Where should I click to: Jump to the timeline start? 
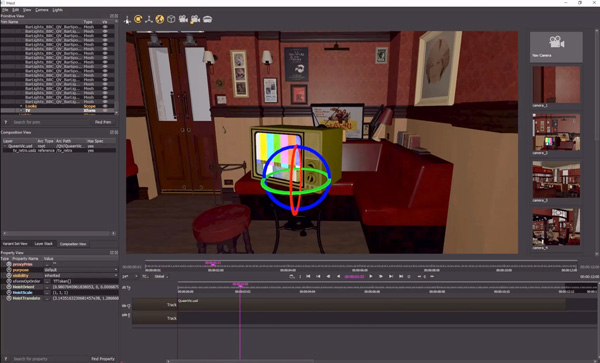pos(308,276)
